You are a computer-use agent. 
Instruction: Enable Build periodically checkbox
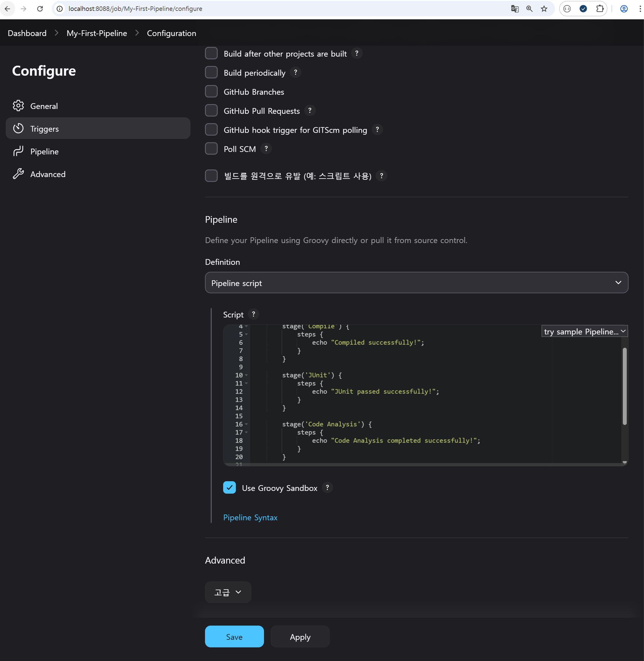(211, 72)
